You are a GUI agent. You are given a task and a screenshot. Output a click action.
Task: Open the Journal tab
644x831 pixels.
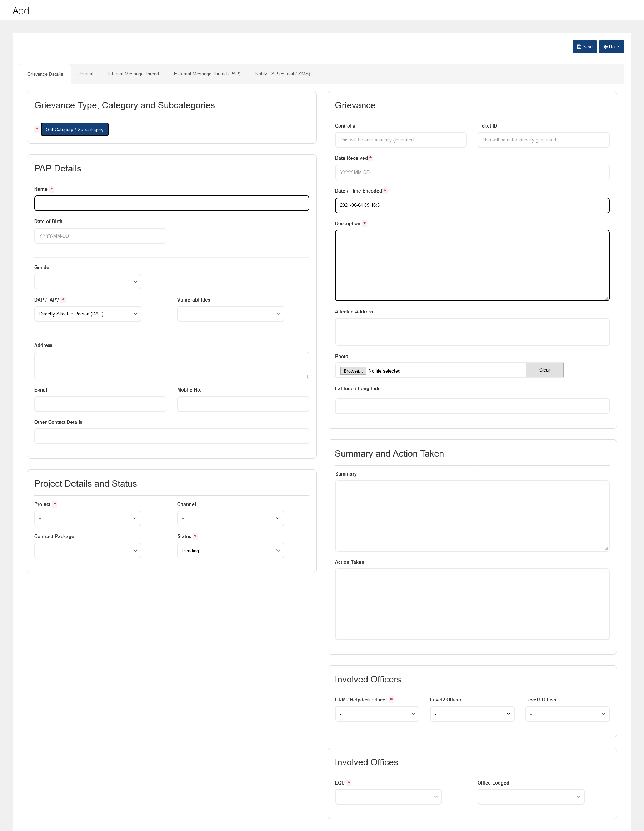pos(86,74)
